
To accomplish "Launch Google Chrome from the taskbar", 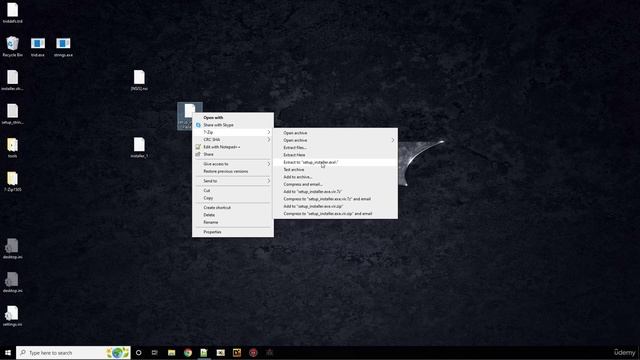I will point(188,353).
